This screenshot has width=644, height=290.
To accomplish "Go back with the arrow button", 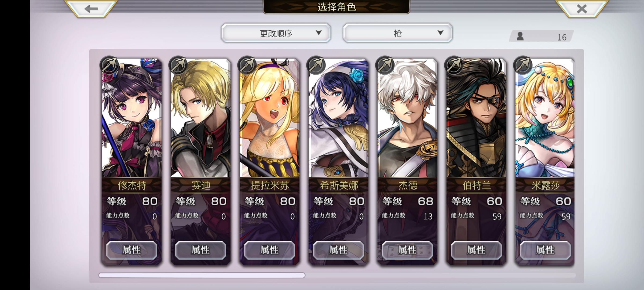I will click(x=91, y=9).
